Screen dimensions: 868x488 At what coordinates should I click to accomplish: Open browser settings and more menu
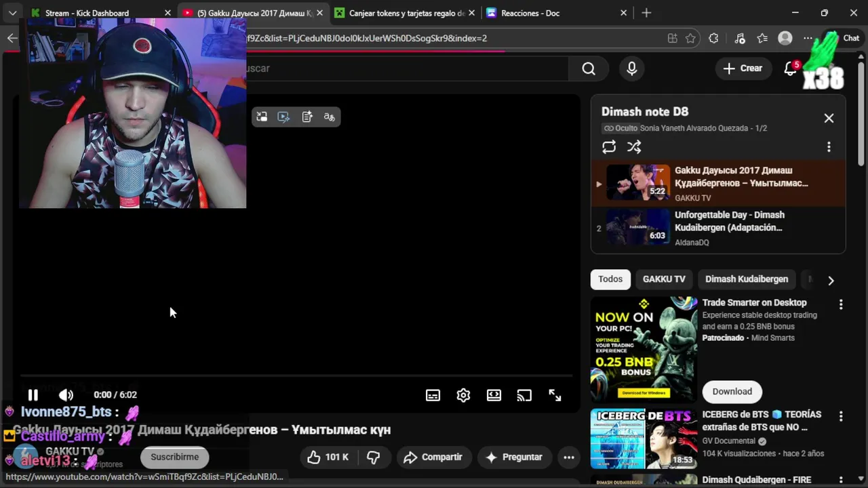point(808,39)
